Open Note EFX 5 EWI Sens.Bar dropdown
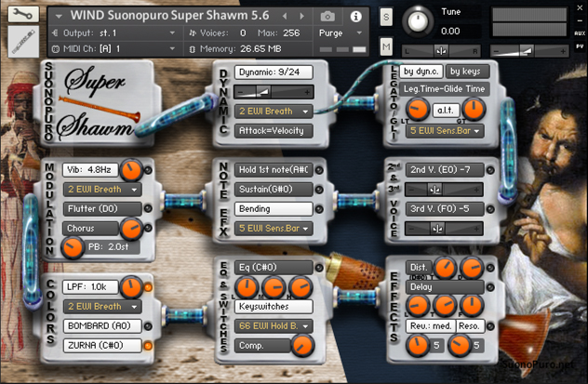Viewport: 588px width, 384px height. [274, 228]
